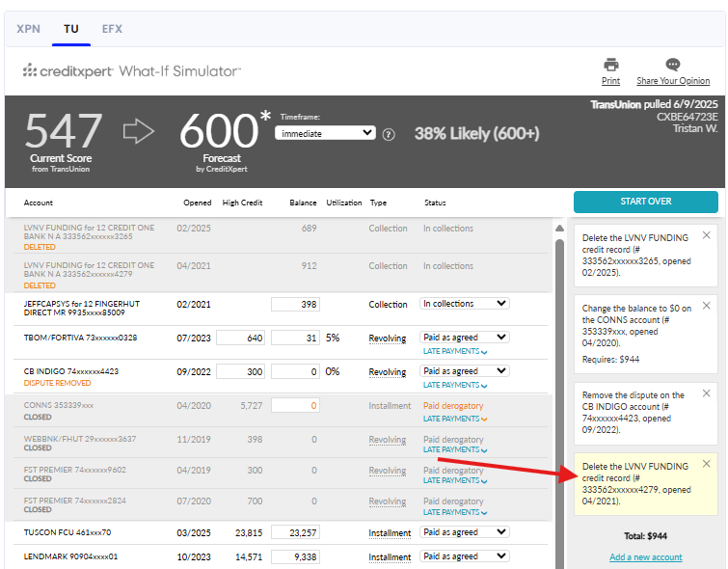Click the TUSCON FCU balance field 23,257
Image resolution: width=728 pixels, height=569 pixels.
295,532
